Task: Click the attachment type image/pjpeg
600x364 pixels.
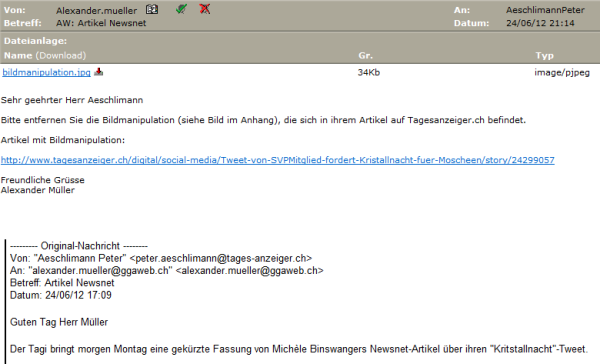Action: 562,73
